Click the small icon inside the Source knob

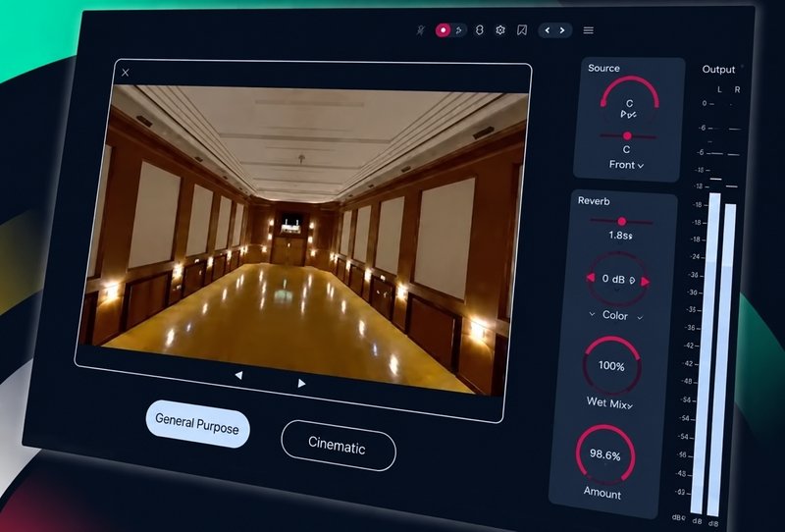point(629,115)
